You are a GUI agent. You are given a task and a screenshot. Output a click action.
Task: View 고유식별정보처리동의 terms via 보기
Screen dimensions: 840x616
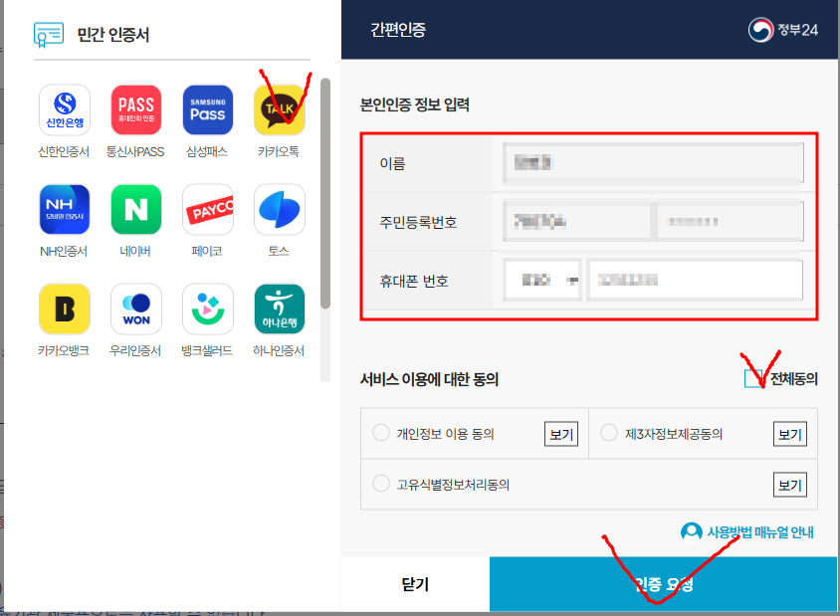pyautogui.click(x=789, y=485)
